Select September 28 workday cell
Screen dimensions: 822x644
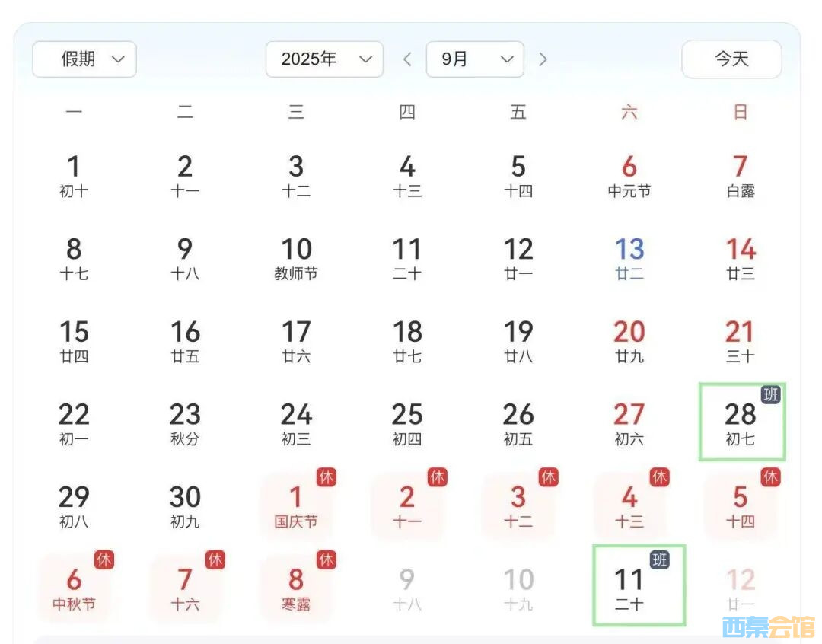coord(741,423)
